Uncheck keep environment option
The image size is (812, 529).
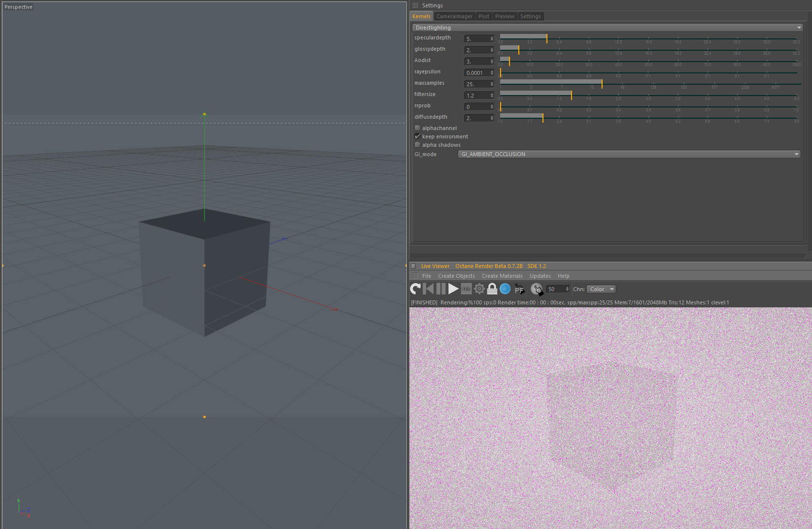(417, 136)
